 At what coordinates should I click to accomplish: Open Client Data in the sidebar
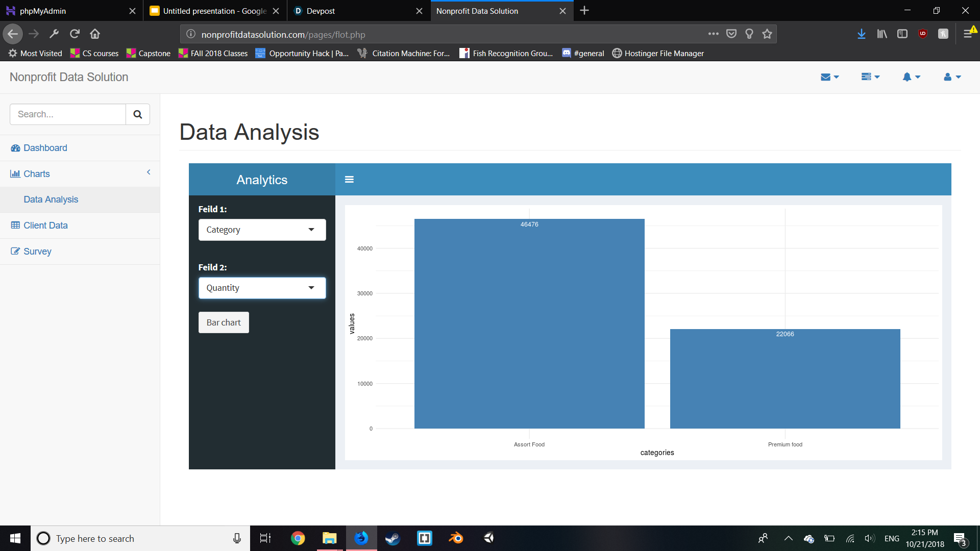click(45, 226)
